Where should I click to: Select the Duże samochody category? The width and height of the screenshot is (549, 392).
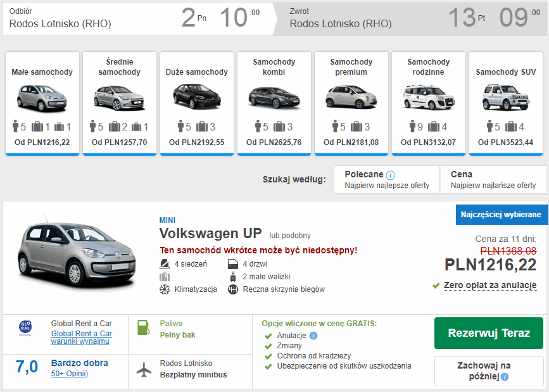[x=197, y=103]
